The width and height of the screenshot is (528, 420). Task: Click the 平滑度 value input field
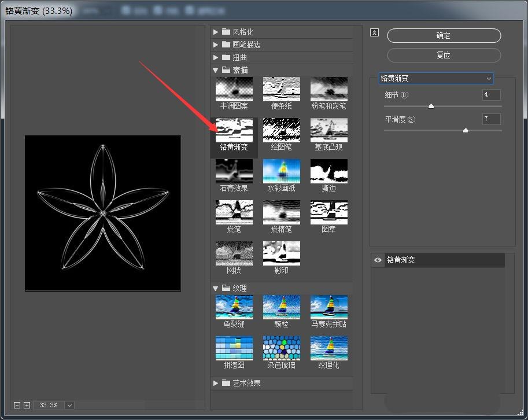(x=492, y=119)
